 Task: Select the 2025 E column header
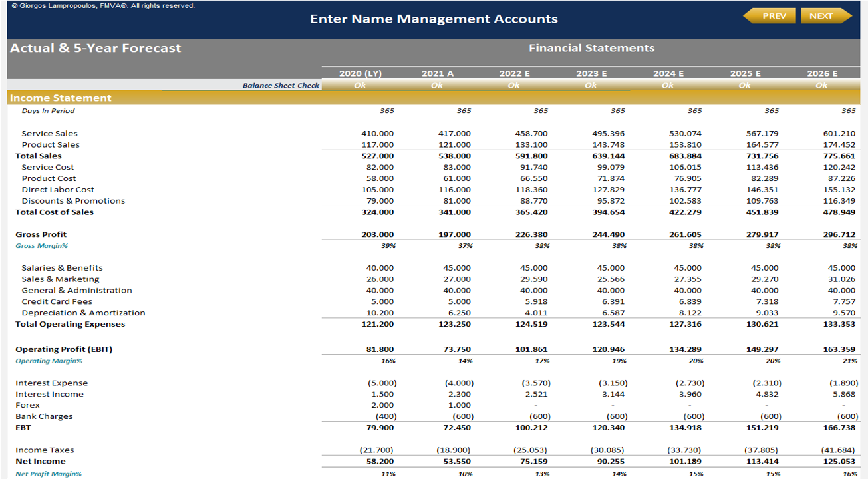tap(745, 73)
